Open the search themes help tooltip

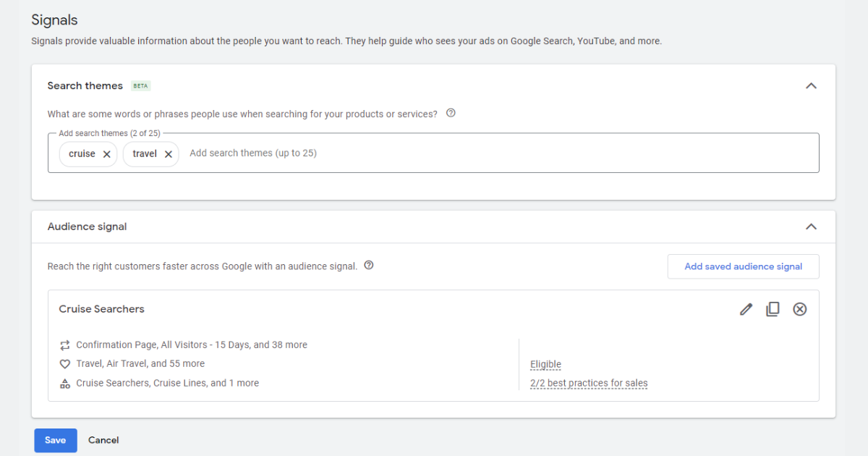451,113
